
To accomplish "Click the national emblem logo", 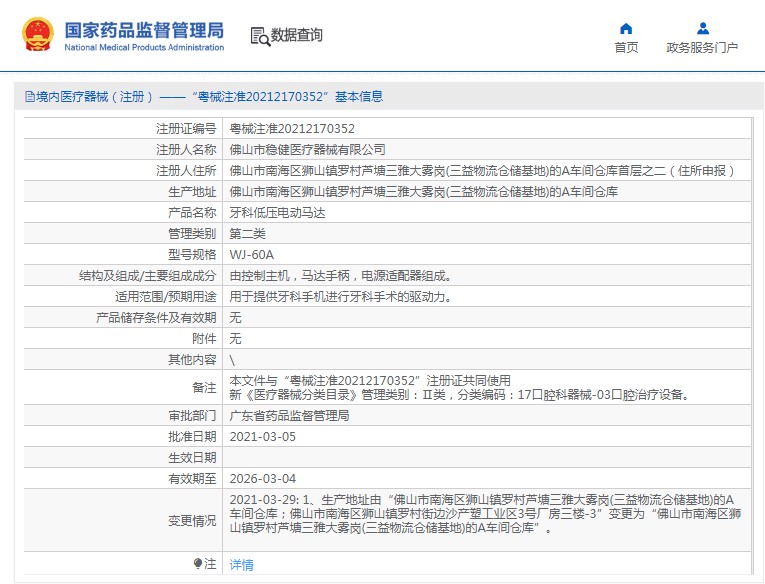I will coord(38,34).
